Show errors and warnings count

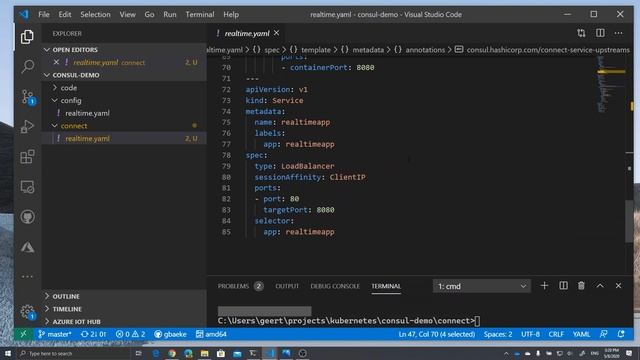click(130, 334)
